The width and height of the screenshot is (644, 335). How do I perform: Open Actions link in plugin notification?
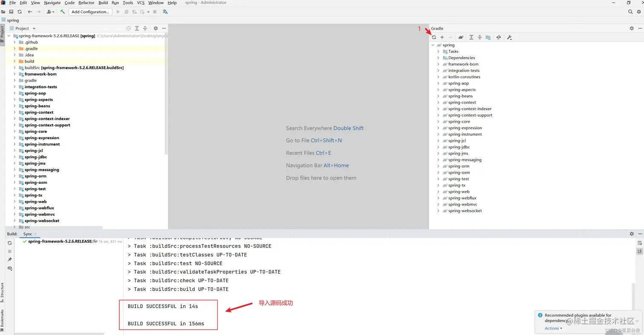[553, 328]
